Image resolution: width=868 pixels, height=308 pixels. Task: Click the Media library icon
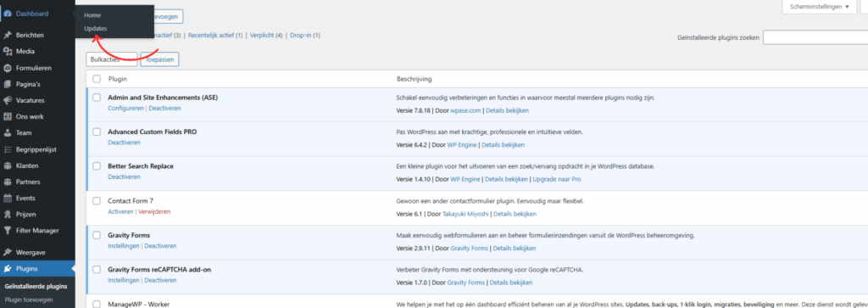(x=7, y=52)
